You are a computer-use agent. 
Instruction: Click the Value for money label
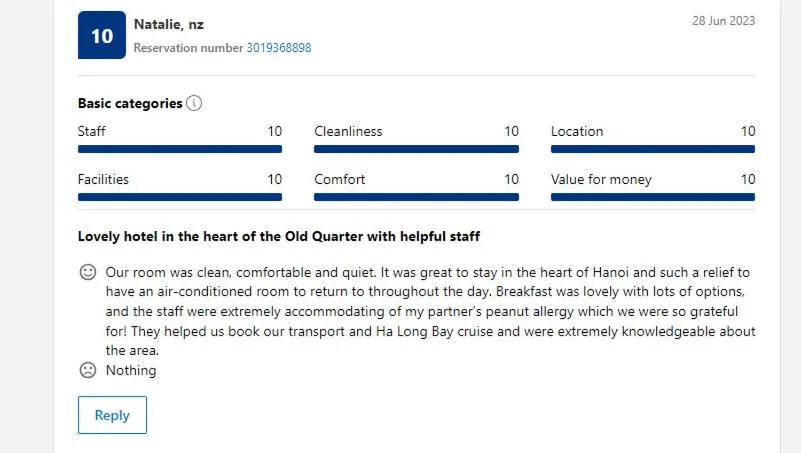pyautogui.click(x=601, y=180)
